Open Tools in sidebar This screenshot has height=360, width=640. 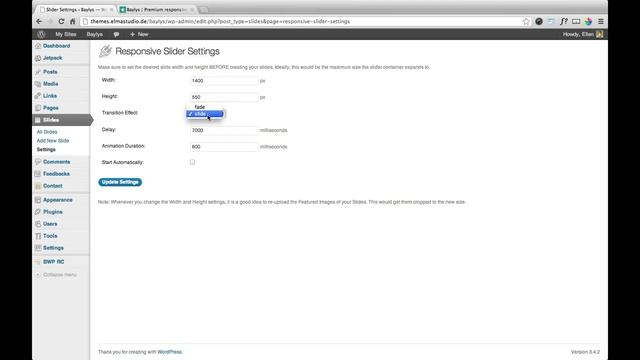(x=50, y=236)
